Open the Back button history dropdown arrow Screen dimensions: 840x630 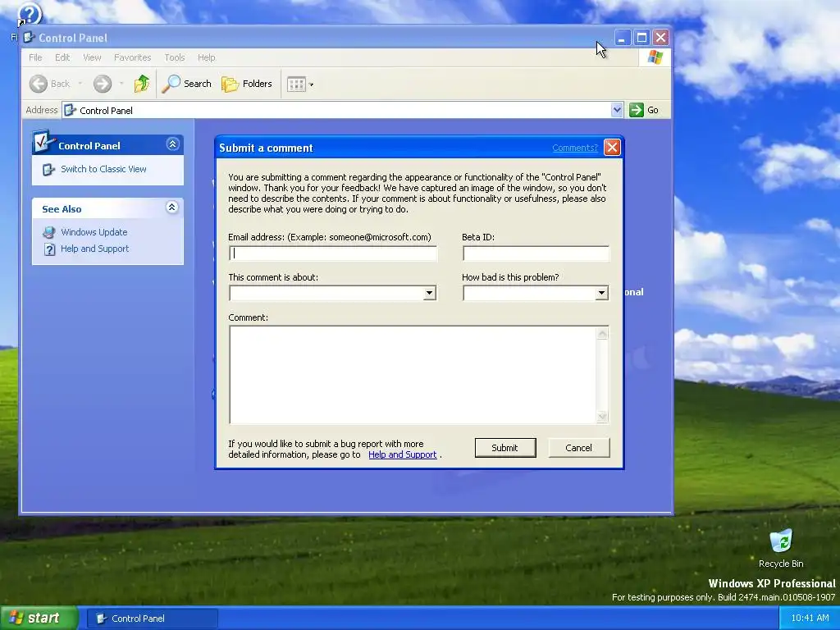pyautogui.click(x=80, y=84)
